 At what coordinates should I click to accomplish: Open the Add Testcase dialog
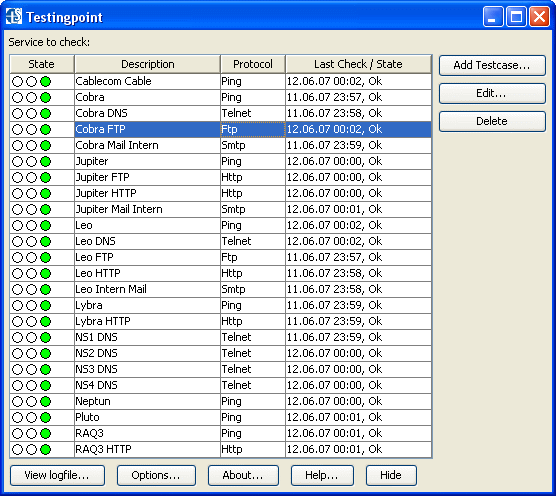point(492,65)
